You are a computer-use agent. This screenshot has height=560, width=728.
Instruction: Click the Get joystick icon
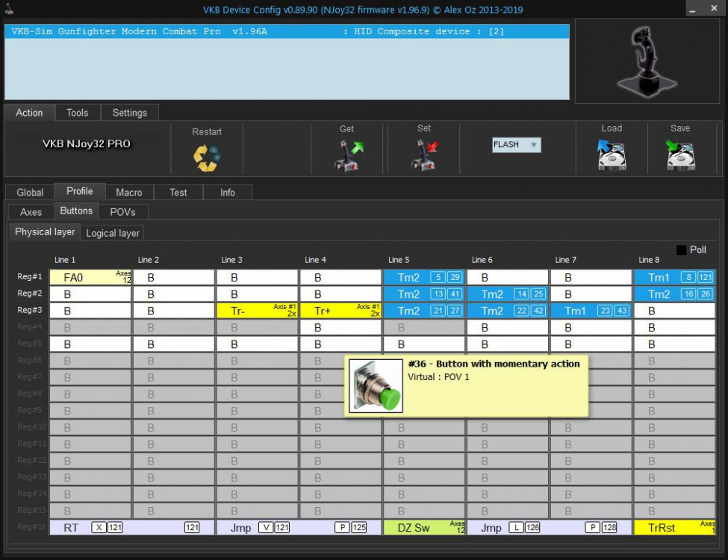tap(346, 155)
